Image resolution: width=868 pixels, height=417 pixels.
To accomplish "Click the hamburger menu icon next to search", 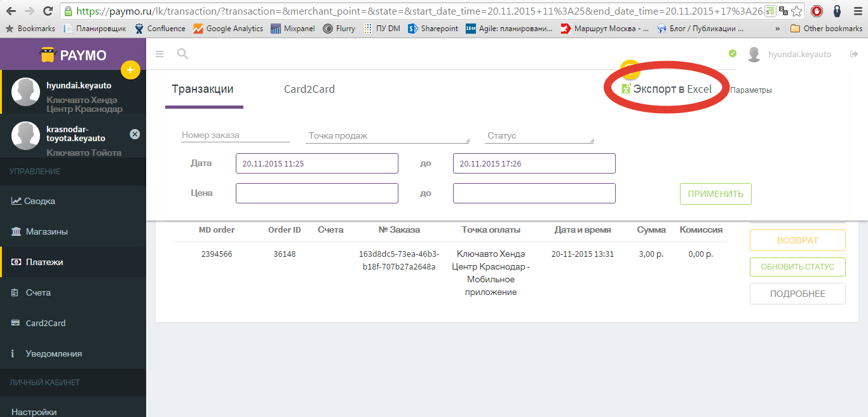I will point(159,55).
